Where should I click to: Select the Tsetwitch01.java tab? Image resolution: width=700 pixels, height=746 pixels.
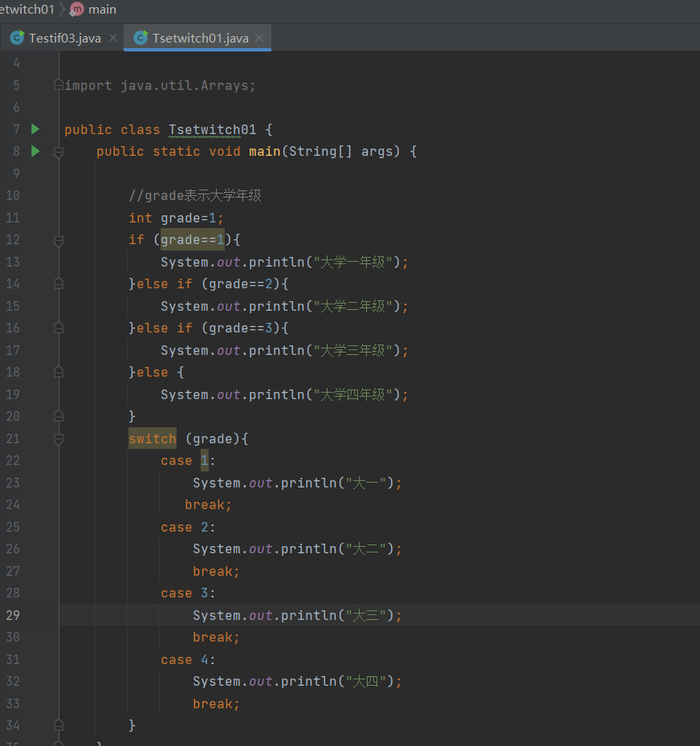click(197, 38)
